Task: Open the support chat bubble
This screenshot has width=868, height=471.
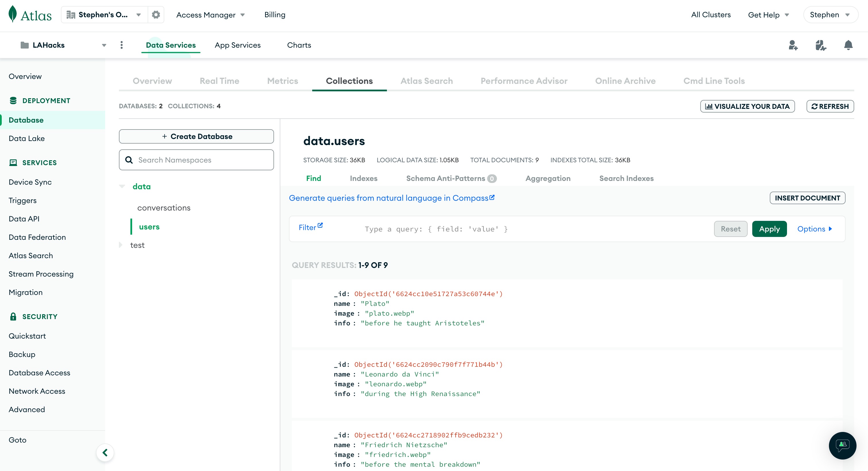Action: click(x=842, y=445)
